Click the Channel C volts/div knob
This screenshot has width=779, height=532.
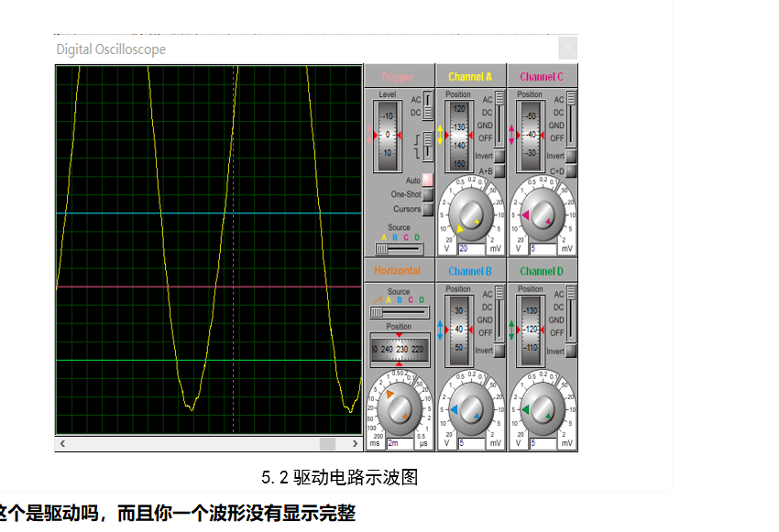coord(542,215)
